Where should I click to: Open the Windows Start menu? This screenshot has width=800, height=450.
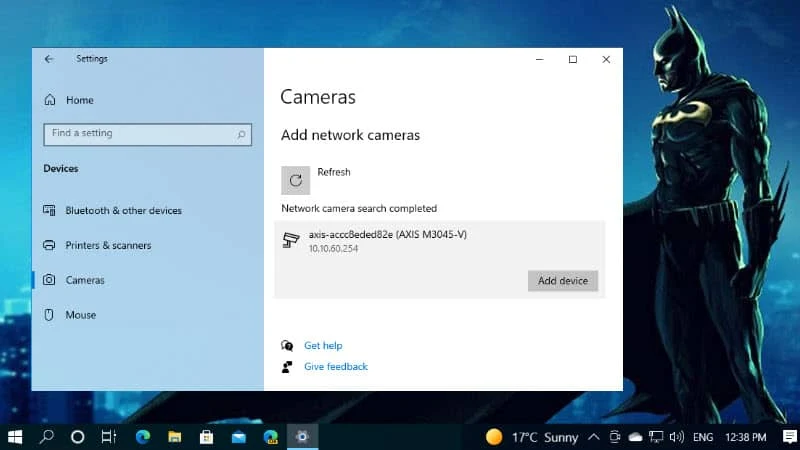15,437
